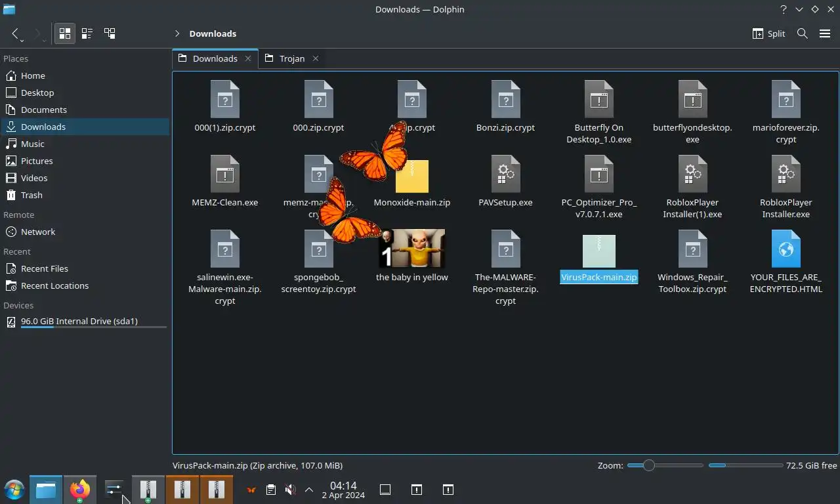This screenshot has height=504, width=840.
Task: Click the 72.5 GiB free space bar
Action: pos(745,465)
